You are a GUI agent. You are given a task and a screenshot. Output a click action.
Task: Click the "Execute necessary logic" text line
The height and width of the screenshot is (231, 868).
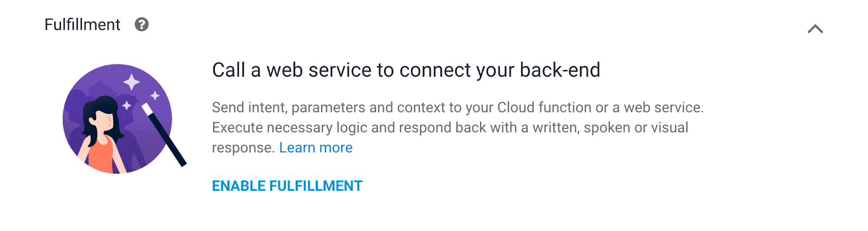point(450,128)
